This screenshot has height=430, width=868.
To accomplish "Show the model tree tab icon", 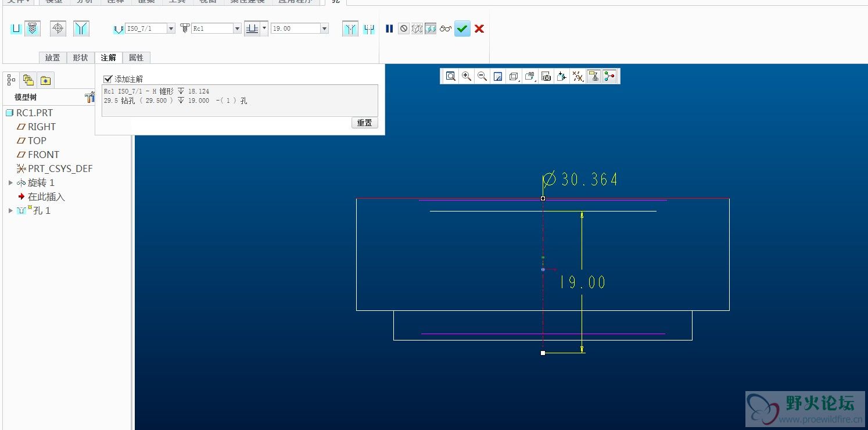I will [12, 80].
